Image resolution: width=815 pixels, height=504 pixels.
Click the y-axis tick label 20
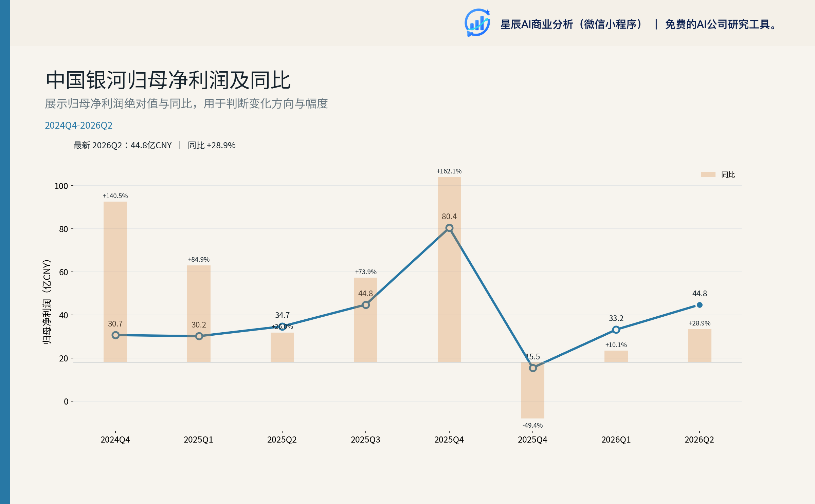point(64,358)
